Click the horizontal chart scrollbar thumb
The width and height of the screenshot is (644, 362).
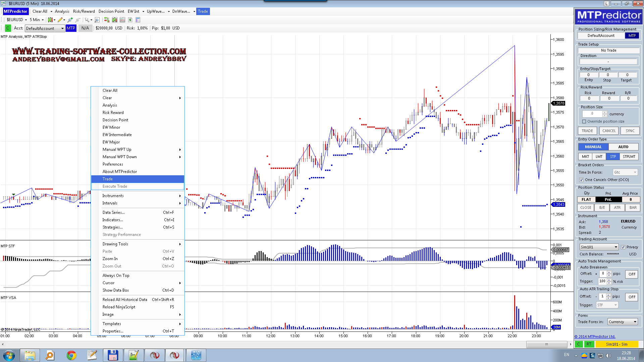546,344
